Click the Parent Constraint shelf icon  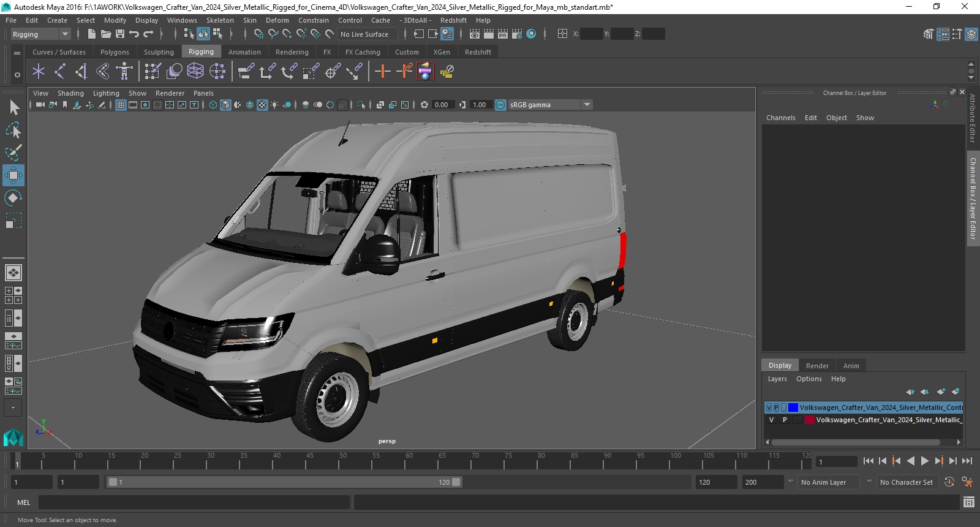pos(247,72)
